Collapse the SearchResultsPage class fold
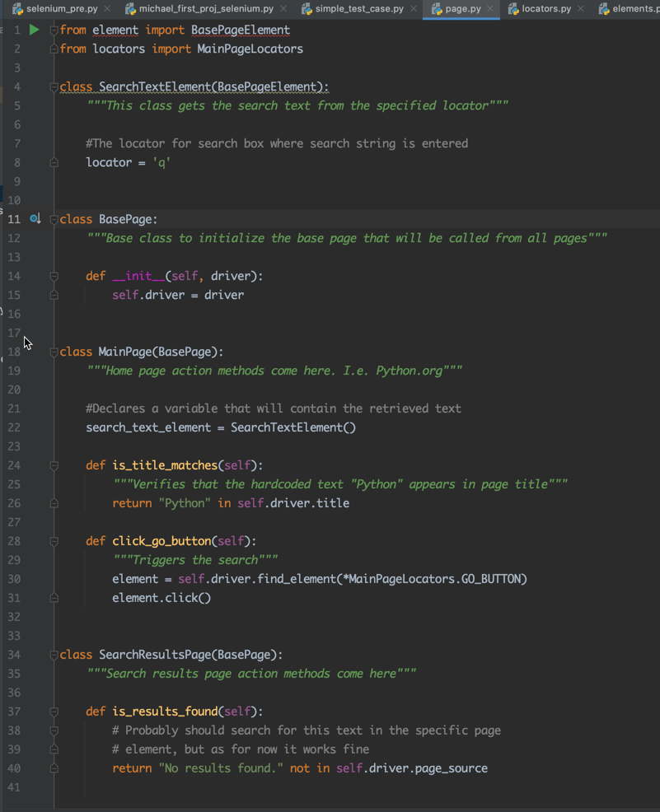The width and height of the screenshot is (660, 812). point(54,655)
